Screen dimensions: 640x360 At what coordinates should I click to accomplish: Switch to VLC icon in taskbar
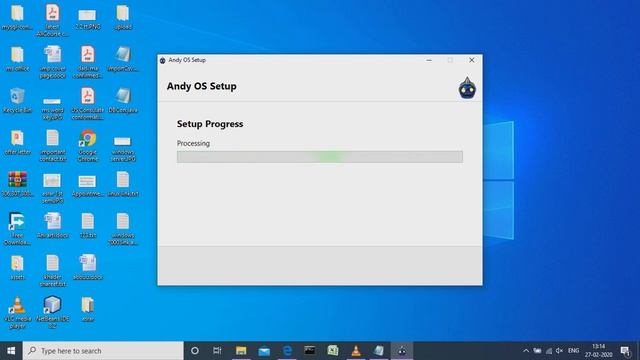coord(356,351)
